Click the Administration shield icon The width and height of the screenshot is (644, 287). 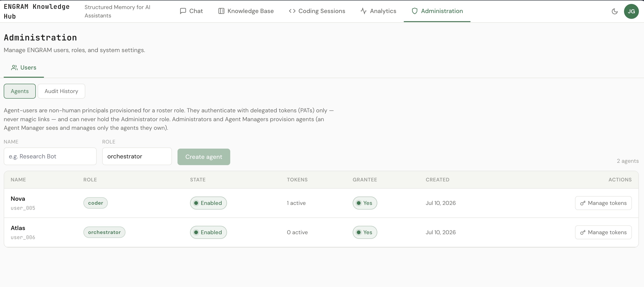(414, 11)
